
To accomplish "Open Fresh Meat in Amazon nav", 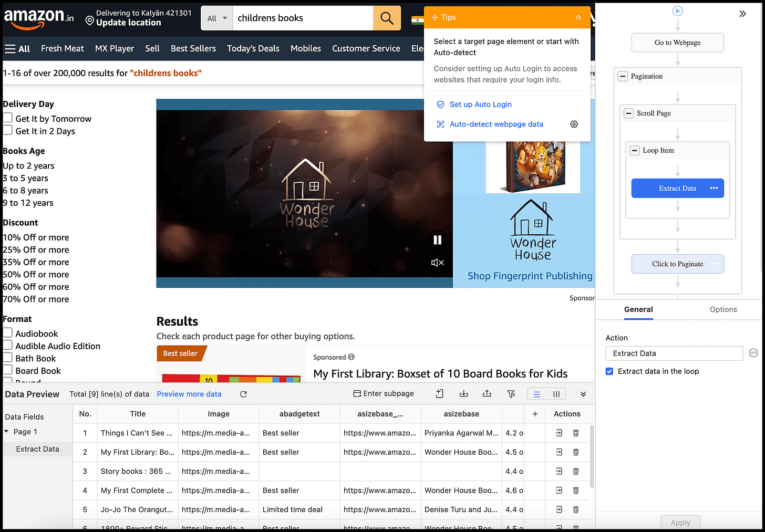I will pyautogui.click(x=63, y=48).
